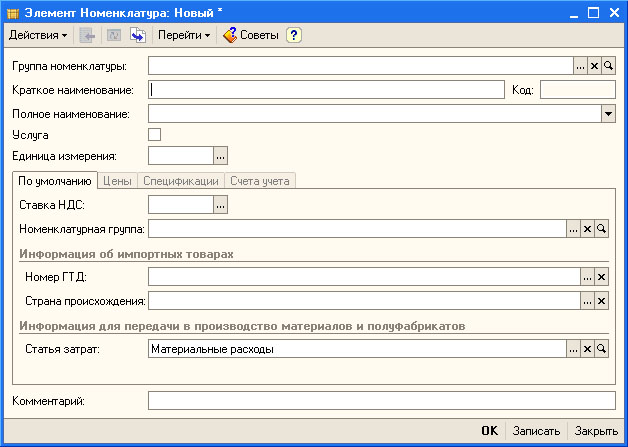Viewport: 628px width, 447px height.
Task: Open Группа номенклатуры with magnifier icon
Action: pyautogui.click(x=608, y=66)
